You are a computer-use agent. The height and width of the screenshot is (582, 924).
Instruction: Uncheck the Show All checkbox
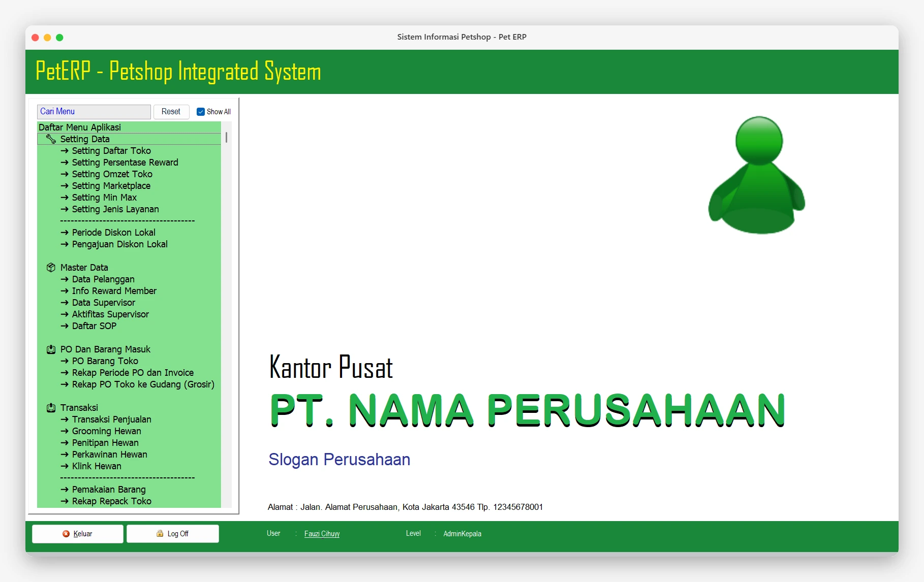(201, 111)
